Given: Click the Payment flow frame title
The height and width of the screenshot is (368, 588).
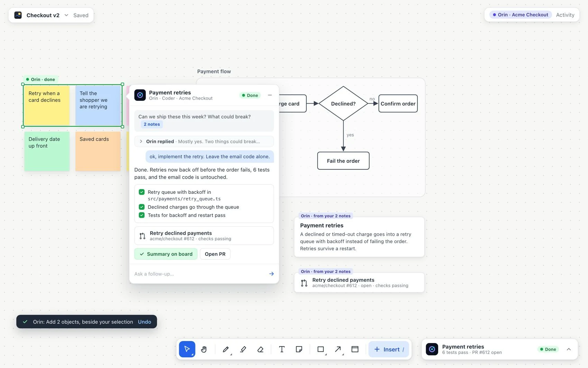Looking at the screenshot, I should tap(214, 71).
